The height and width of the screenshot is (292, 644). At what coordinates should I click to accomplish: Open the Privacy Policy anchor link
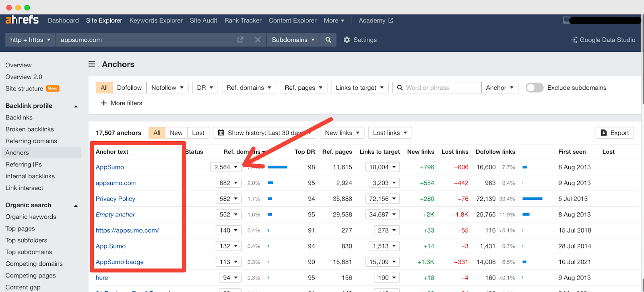click(116, 199)
